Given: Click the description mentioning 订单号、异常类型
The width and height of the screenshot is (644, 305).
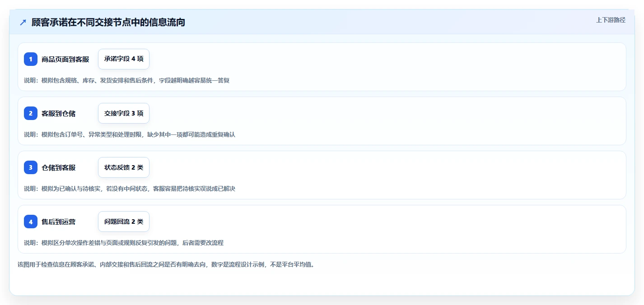Looking at the screenshot, I should (x=130, y=134).
